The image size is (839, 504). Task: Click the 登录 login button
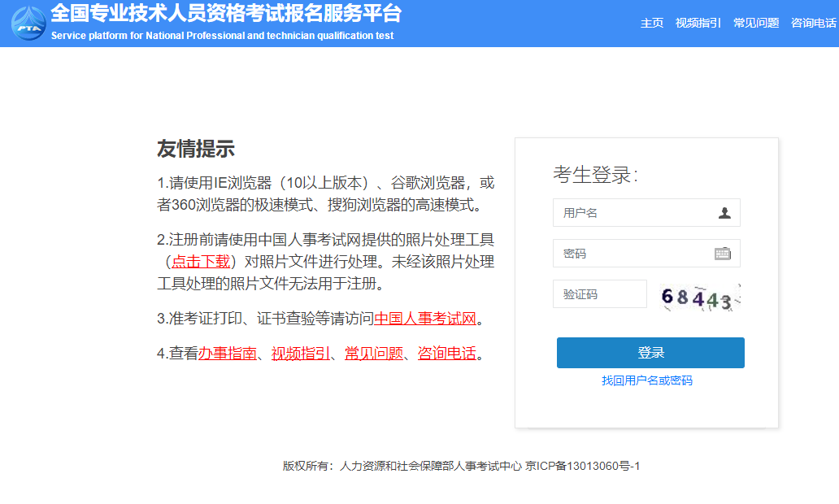(650, 353)
